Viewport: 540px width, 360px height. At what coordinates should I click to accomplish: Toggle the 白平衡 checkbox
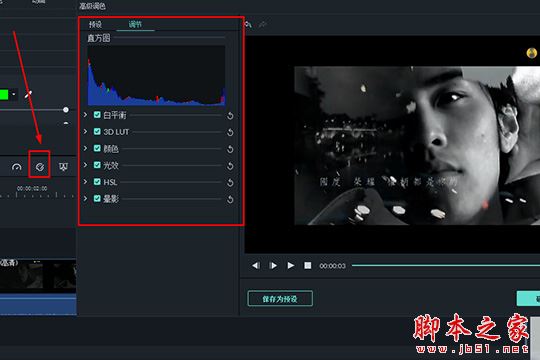click(x=97, y=115)
